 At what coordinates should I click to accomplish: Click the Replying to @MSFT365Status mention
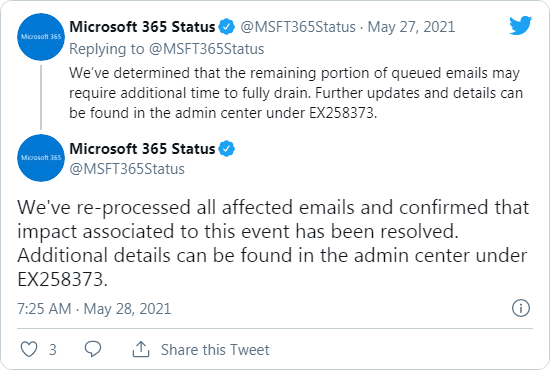(x=207, y=49)
